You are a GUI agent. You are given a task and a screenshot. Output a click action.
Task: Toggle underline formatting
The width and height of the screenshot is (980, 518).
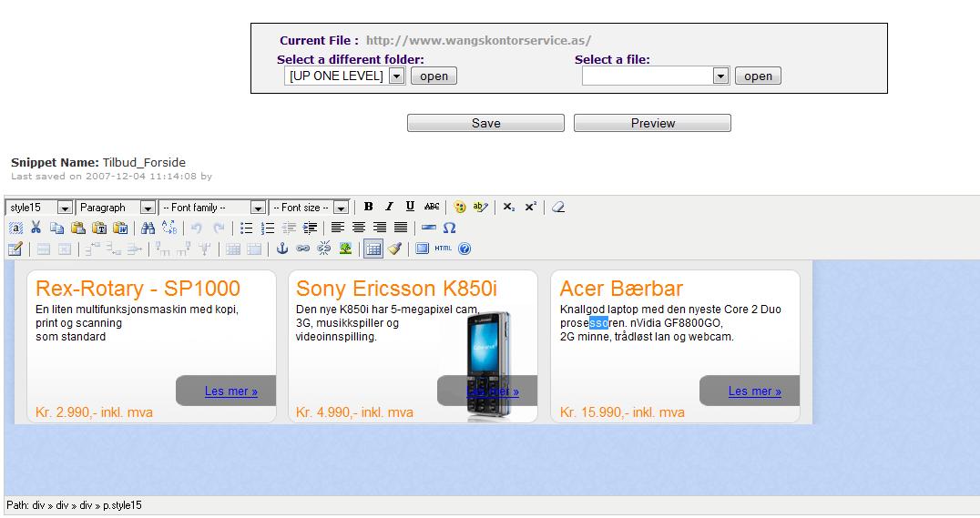[410, 207]
